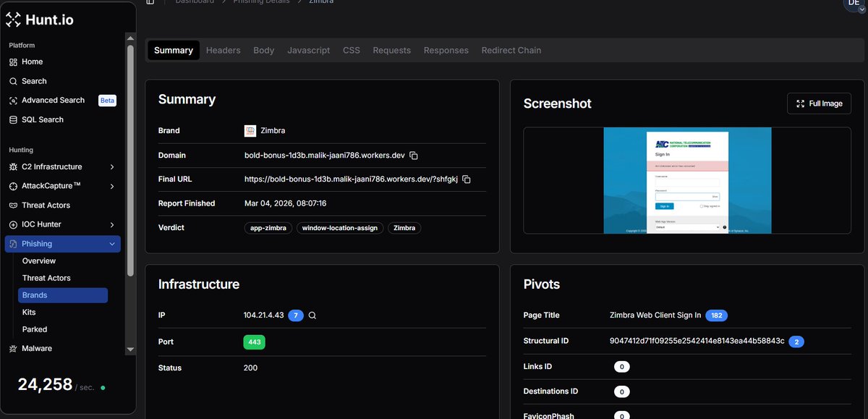Switch to the Javascript tab
The width and height of the screenshot is (868, 419).
point(309,50)
